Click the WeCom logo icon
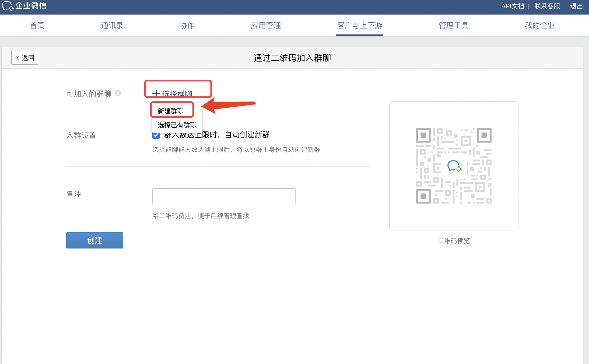 (7, 6)
